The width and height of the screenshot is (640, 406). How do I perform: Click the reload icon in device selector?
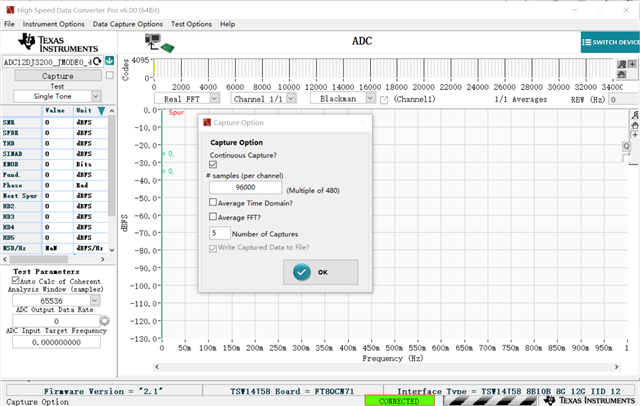point(97,62)
